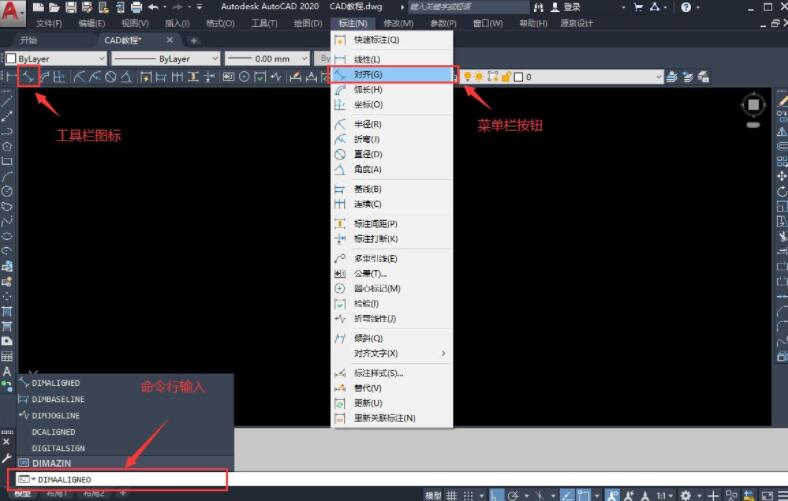Expand the 对齐文字(X) submenu arrow
This screenshot has height=501, width=788.
click(x=443, y=354)
